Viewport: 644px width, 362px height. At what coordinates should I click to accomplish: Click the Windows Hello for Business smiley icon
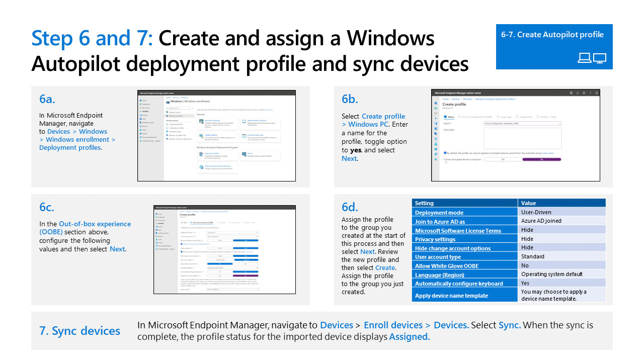(x=244, y=121)
